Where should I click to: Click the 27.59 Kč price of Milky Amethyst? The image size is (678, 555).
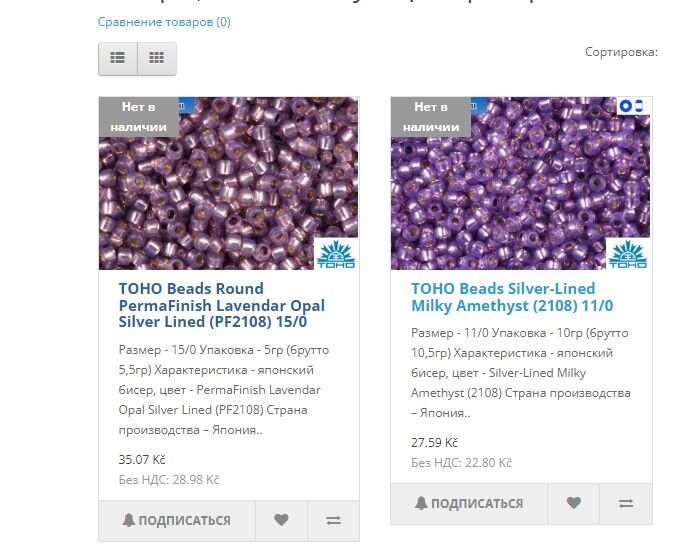(x=434, y=443)
